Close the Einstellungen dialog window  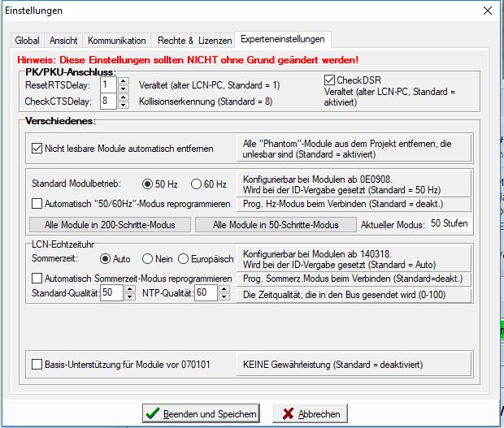point(487,11)
